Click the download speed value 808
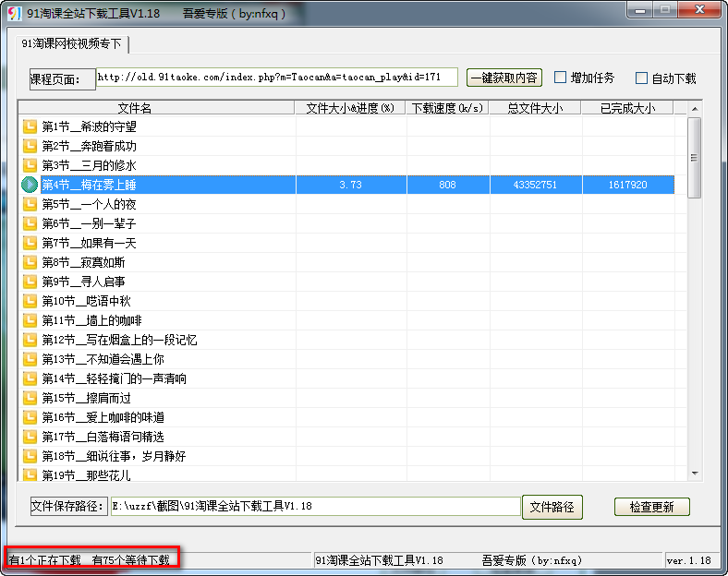Viewport: 728px width, 576px height. pos(447,185)
